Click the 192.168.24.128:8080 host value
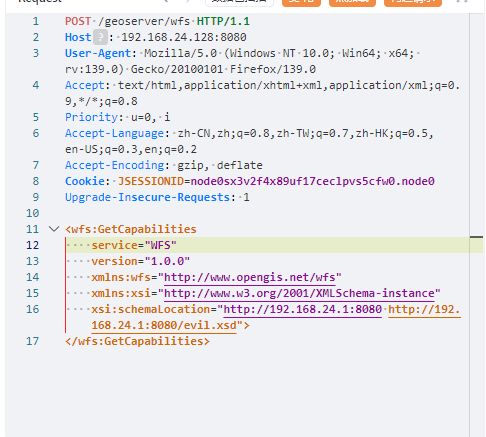 184,37
